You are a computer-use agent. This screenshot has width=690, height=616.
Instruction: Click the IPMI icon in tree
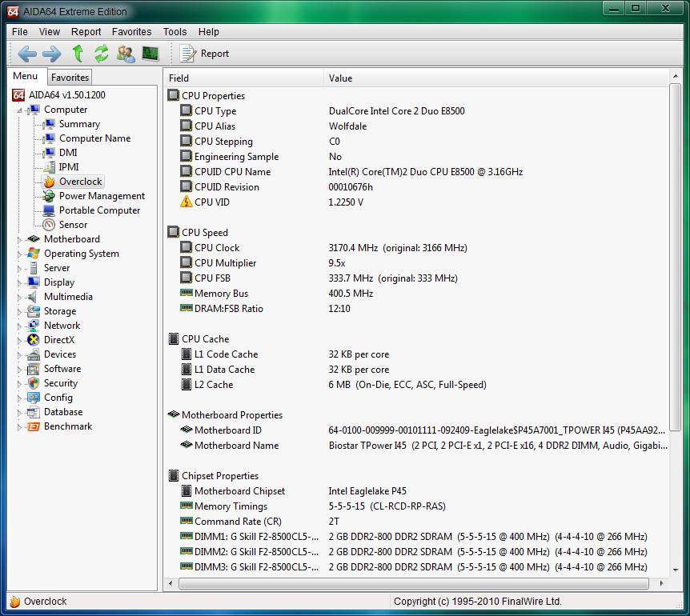49,167
